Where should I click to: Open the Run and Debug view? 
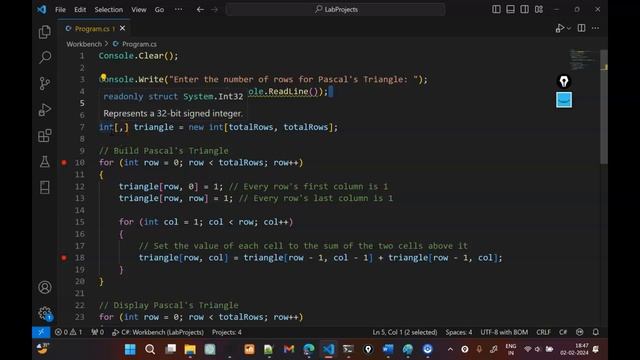click(x=44, y=109)
